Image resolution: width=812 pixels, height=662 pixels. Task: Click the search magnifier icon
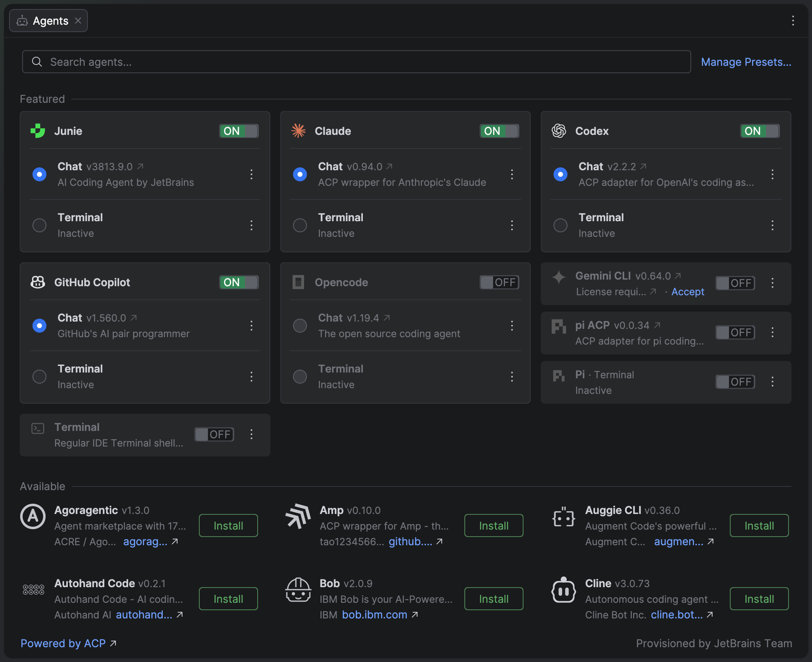[37, 62]
